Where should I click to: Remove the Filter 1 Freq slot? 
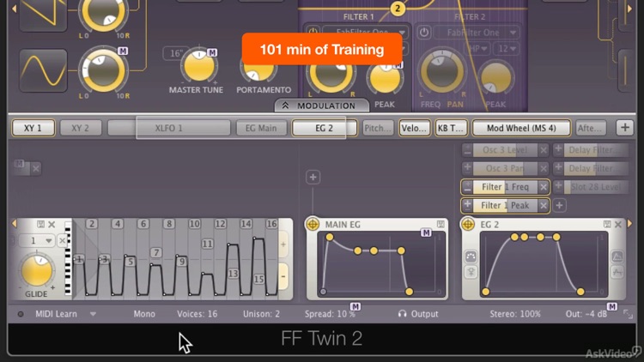pyautogui.click(x=544, y=187)
